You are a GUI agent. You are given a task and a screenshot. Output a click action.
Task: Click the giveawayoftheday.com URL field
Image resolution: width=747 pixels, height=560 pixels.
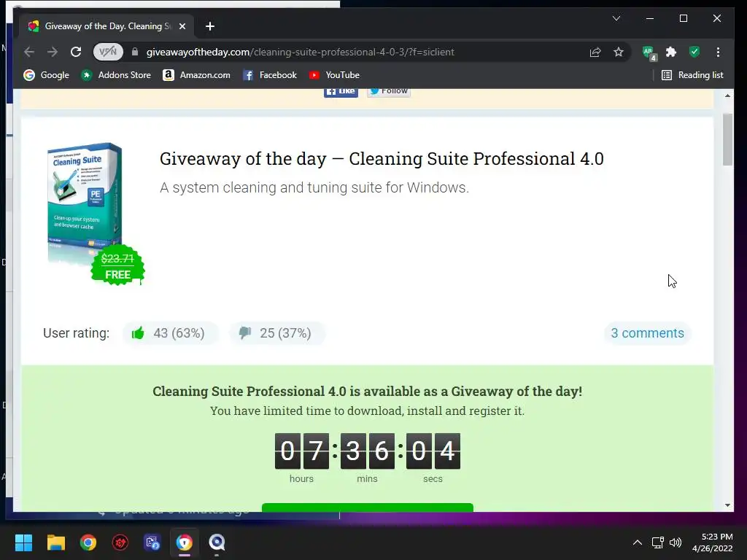300,52
